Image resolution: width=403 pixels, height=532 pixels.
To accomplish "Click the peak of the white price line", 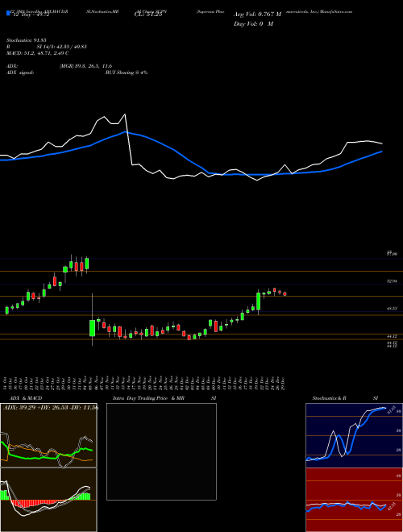I will [x=125, y=114].
